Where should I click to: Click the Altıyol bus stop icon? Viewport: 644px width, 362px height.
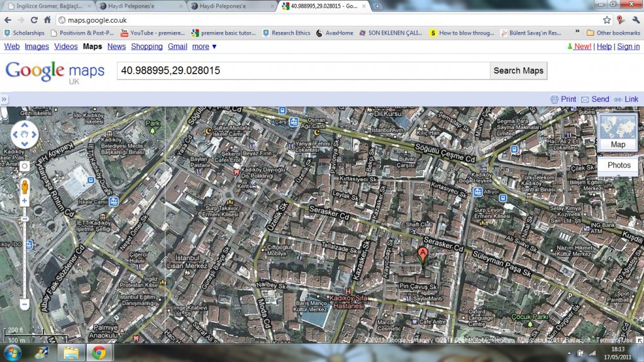(x=478, y=191)
